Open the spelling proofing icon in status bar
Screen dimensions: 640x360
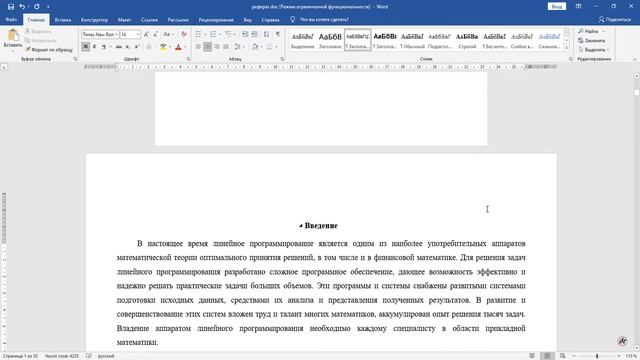pyautogui.click(x=89, y=356)
